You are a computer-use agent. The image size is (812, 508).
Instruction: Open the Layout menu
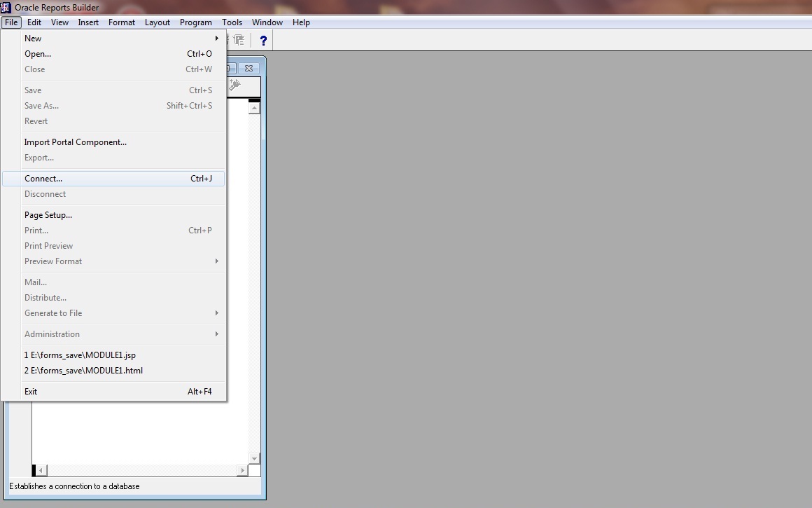pyautogui.click(x=157, y=22)
